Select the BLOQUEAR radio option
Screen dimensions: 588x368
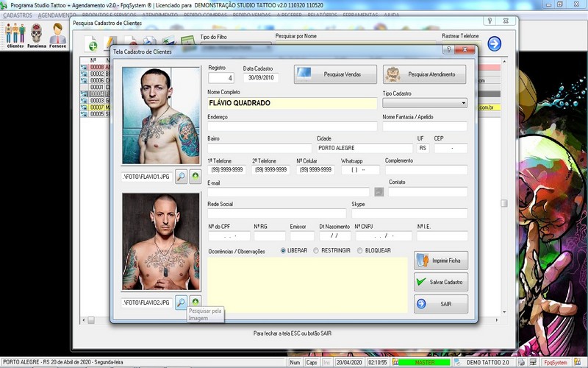click(360, 250)
